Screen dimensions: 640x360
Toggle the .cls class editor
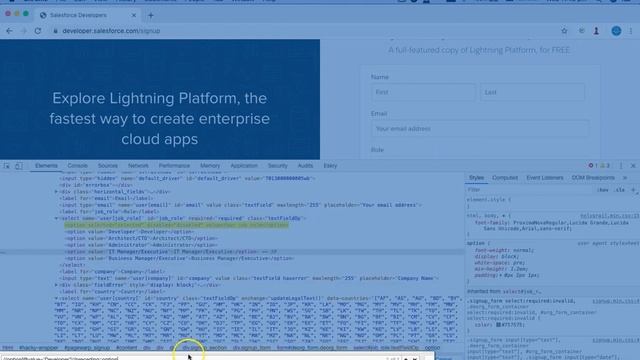[x=620, y=190]
